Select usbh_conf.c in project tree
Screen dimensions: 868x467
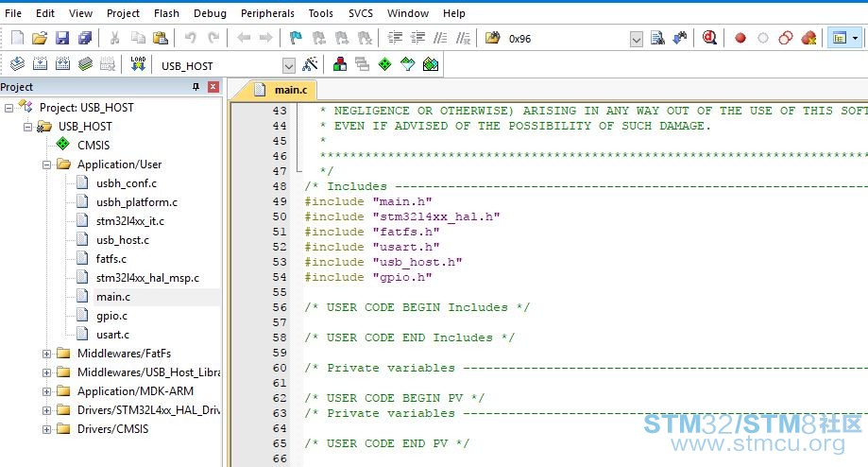pyautogui.click(x=127, y=183)
